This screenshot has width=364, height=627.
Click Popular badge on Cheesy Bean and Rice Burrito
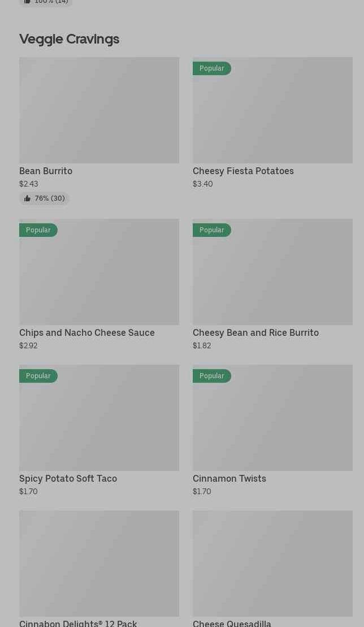211,230
